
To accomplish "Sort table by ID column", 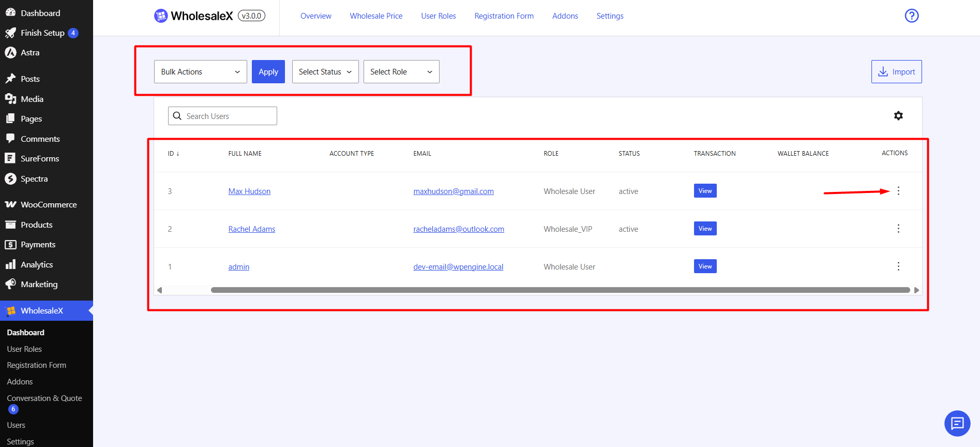I will pyautogui.click(x=173, y=154).
